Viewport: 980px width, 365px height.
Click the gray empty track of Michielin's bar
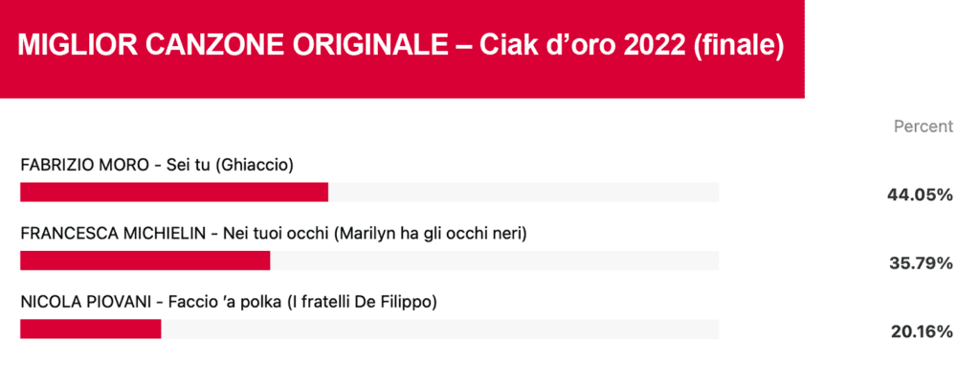[495, 261]
